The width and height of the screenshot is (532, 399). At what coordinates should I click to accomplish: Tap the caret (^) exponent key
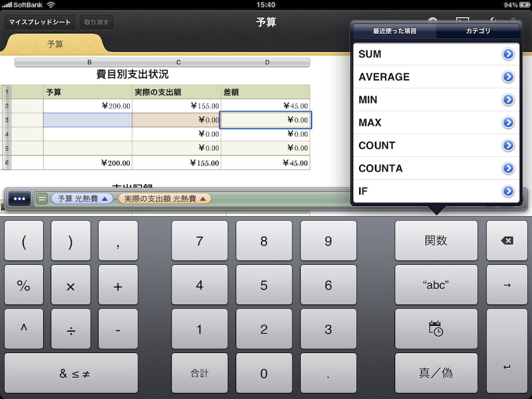(24, 329)
